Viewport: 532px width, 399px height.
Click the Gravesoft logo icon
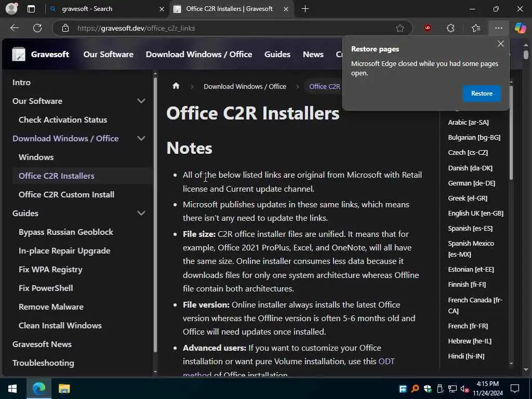19,54
